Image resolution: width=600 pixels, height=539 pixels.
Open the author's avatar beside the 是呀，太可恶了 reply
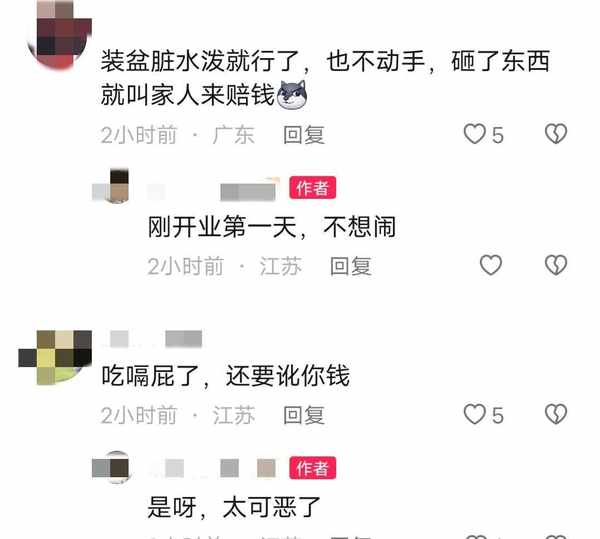pyautogui.click(x=112, y=467)
